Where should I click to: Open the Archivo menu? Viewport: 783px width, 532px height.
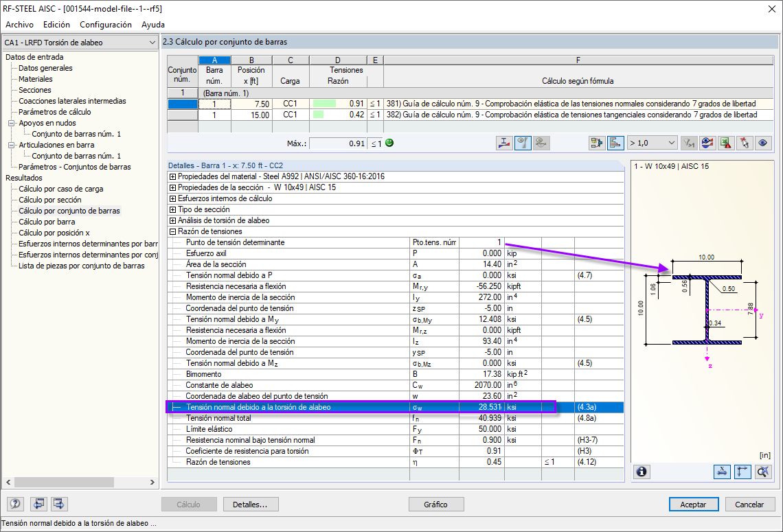click(19, 25)
